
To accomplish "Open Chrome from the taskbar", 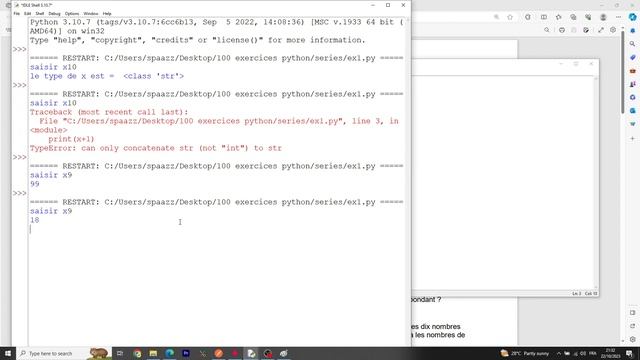I will tap(137, 353).
